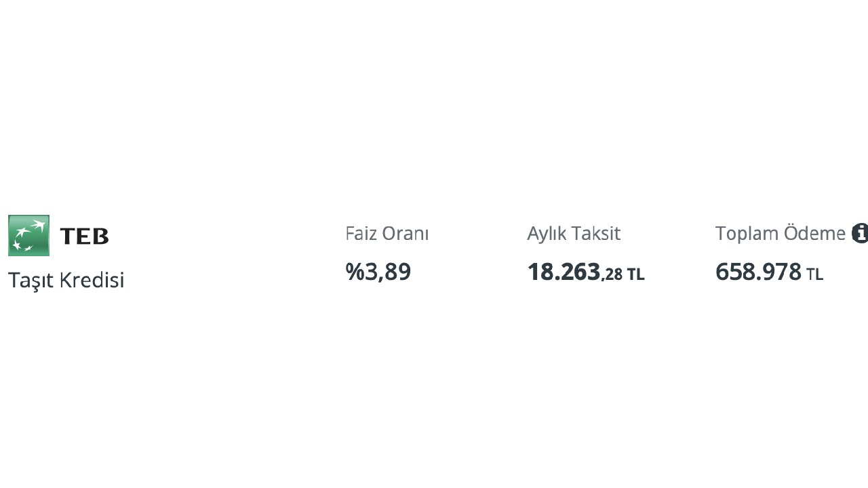Click the word Kredisi under the logo
The width and height of the screenshot is (868, 488).
(x=92, y=280)
